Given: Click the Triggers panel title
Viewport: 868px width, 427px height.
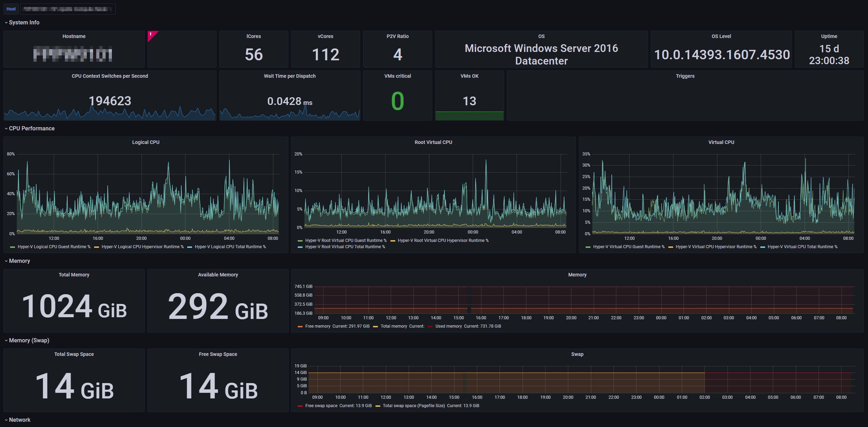Looking at the screenshot, I should tap(685, 76).
